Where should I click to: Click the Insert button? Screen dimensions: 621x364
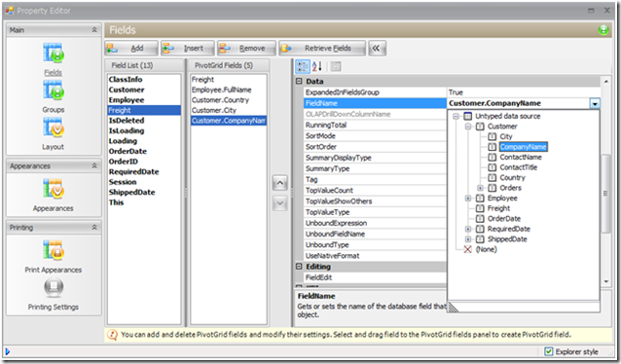click(x=187, y=49)
